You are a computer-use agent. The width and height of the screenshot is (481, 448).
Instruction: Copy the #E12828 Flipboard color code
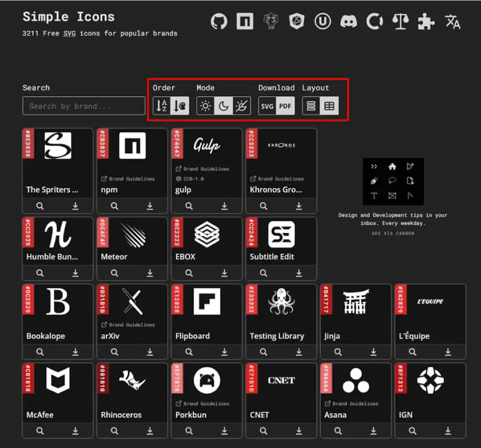(177, 300)
